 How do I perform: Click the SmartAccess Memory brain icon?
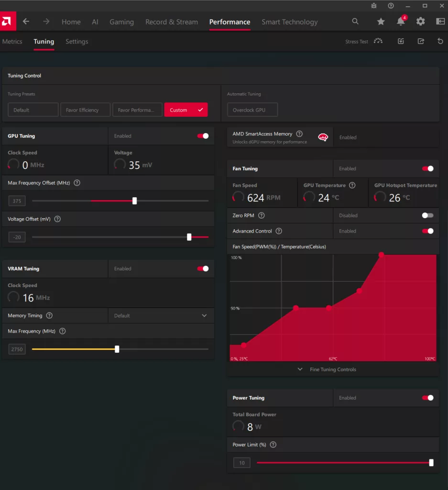click(323, 137)
